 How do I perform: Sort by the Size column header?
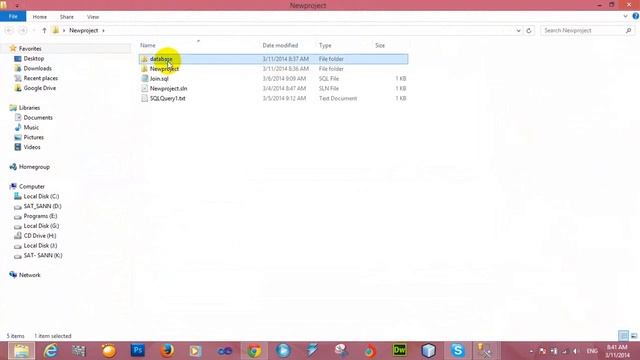coord(380,45)
